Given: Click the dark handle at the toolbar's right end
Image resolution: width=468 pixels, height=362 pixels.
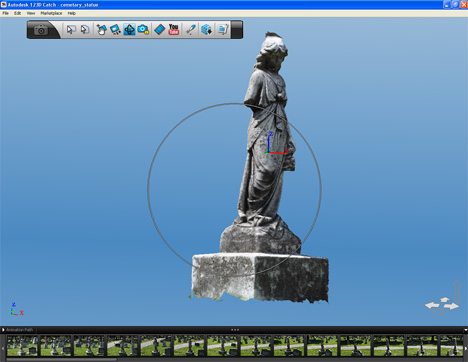Looking at the screenshot, I should click(237, 29).
